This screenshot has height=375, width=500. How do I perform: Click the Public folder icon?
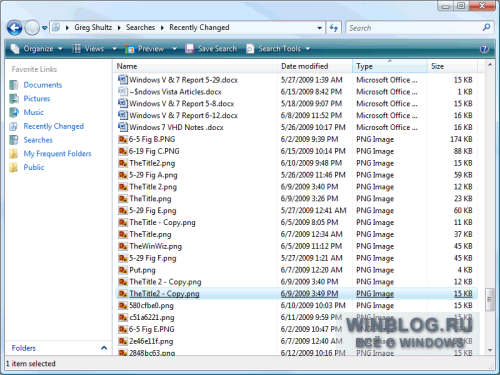[14, 167]
